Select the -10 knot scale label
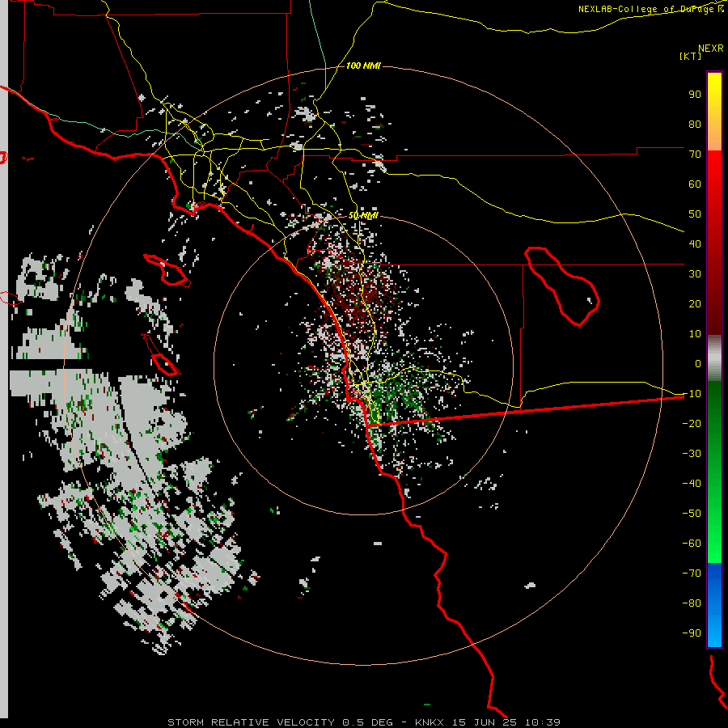 (692, 394)
